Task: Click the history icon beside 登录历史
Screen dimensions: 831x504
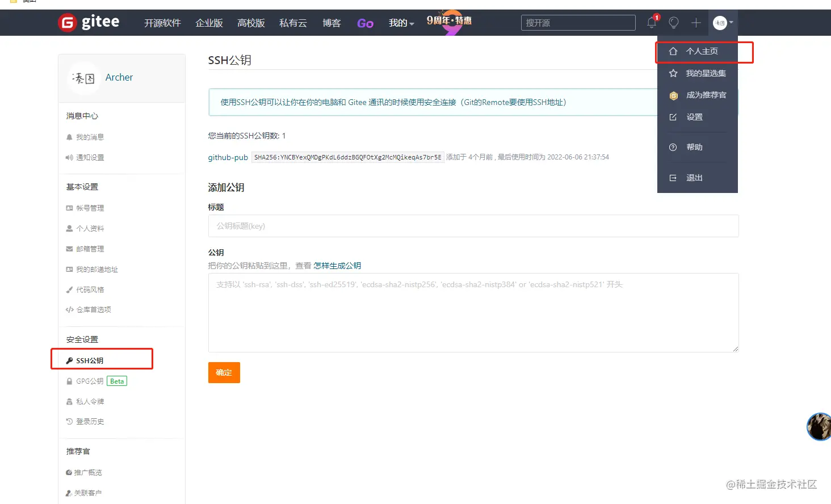Action: point(69,421)
